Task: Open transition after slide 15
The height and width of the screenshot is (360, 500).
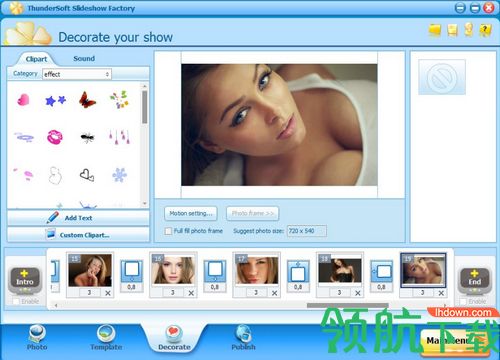Action: 131,271
